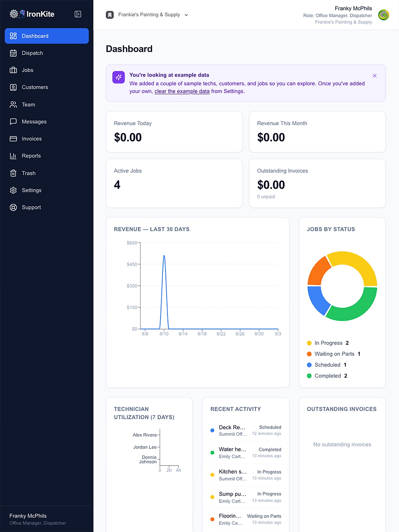Click the Customers contact icon
This screenshot has height=532, width=399.
coord(13,87)
